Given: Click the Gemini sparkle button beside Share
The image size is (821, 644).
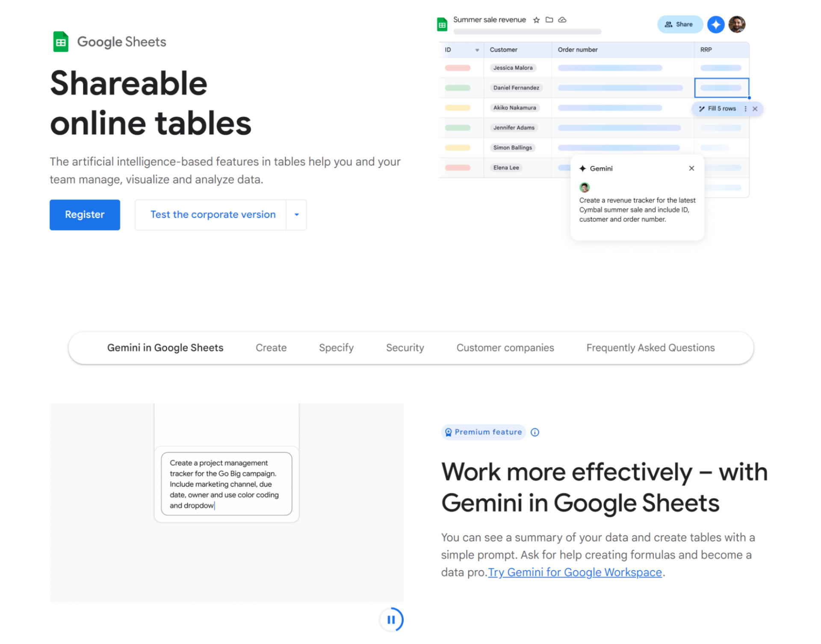Looking at the screenshot, I should tap(716, 24).
